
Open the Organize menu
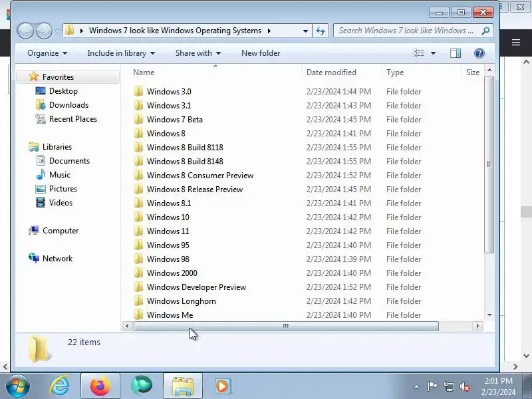pyautogui.click(x=47, y=53)
